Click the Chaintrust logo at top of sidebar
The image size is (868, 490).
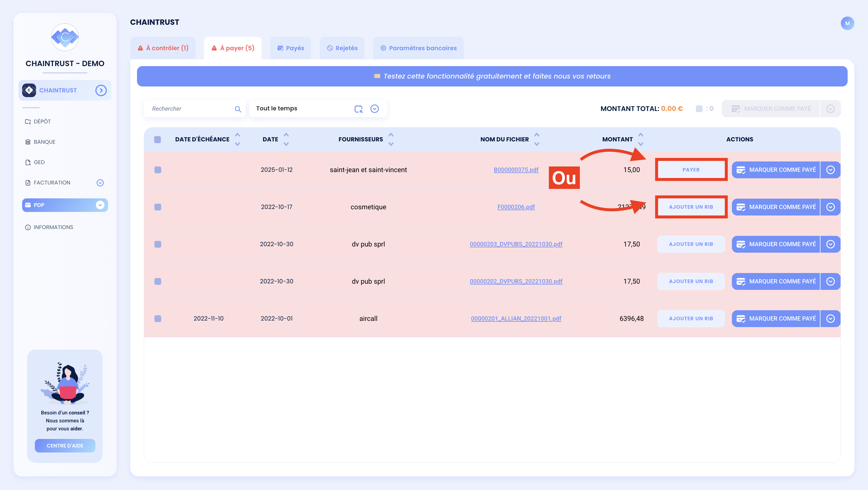65,37
